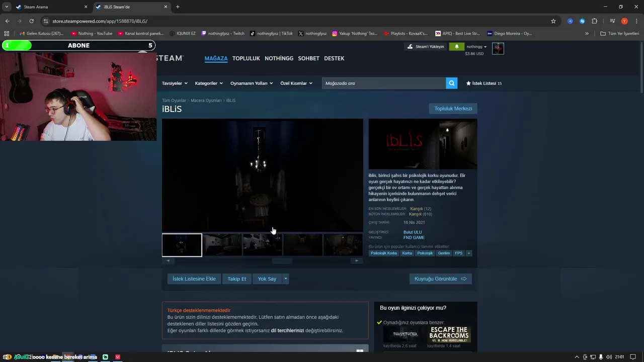Open Chrome three-dot menu

(x=636, y=21)
